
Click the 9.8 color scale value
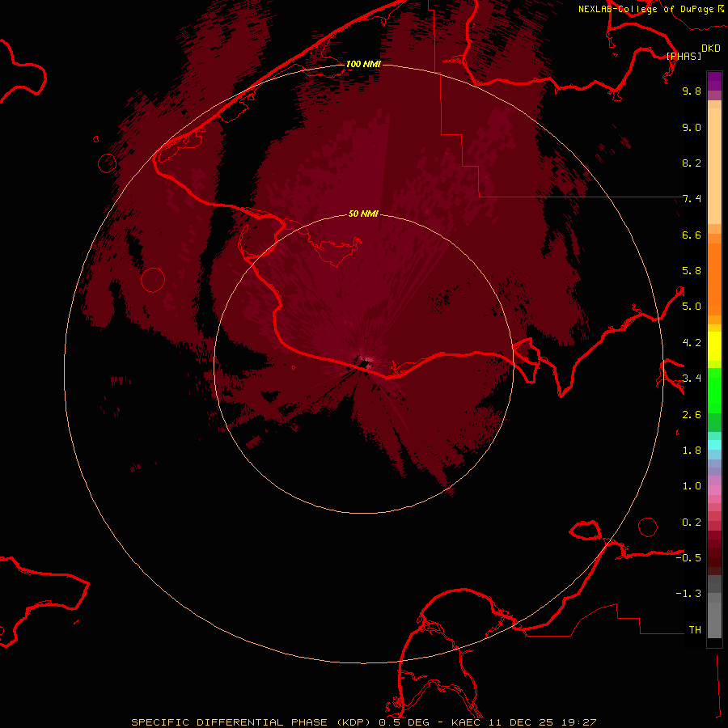(692, 91)
